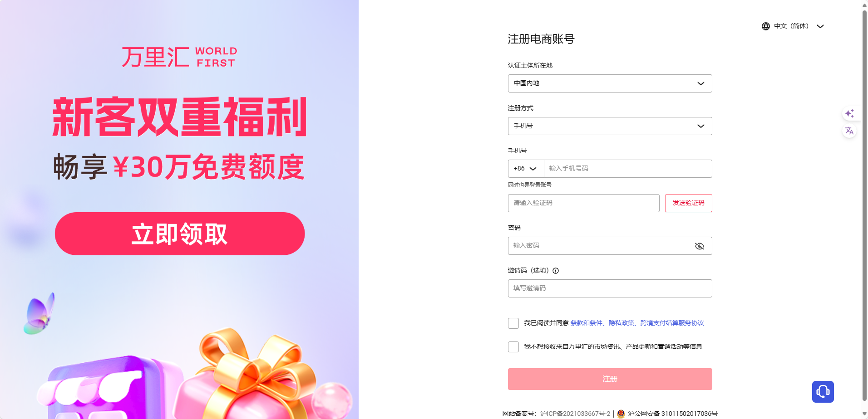Open the customer service headset icon
The image size is (868, 419).
click(823, 392)
